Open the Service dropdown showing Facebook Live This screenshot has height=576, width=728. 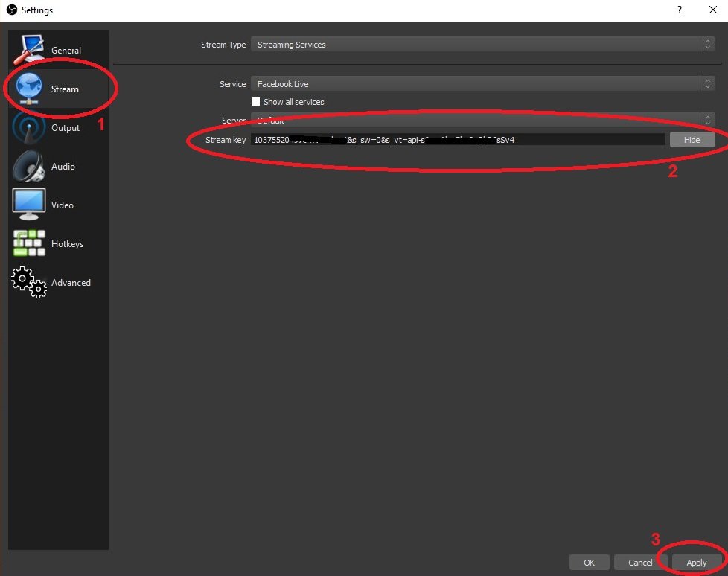[476, 83]
